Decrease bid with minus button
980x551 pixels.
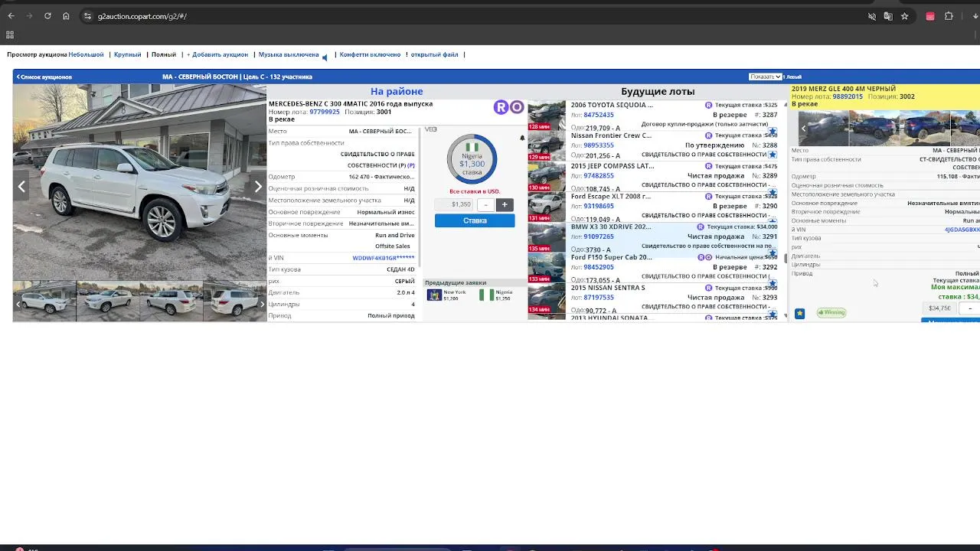tap(485, 204)
